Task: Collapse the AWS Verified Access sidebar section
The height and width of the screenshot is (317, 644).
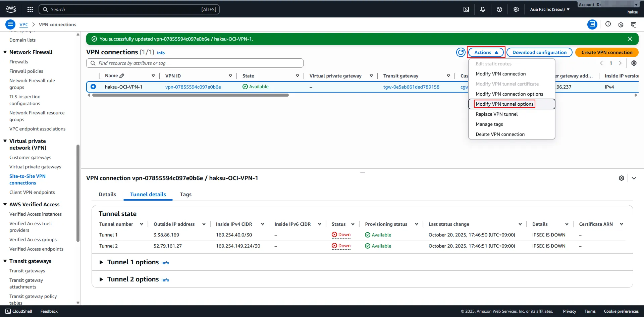Action: click(5, 204)
